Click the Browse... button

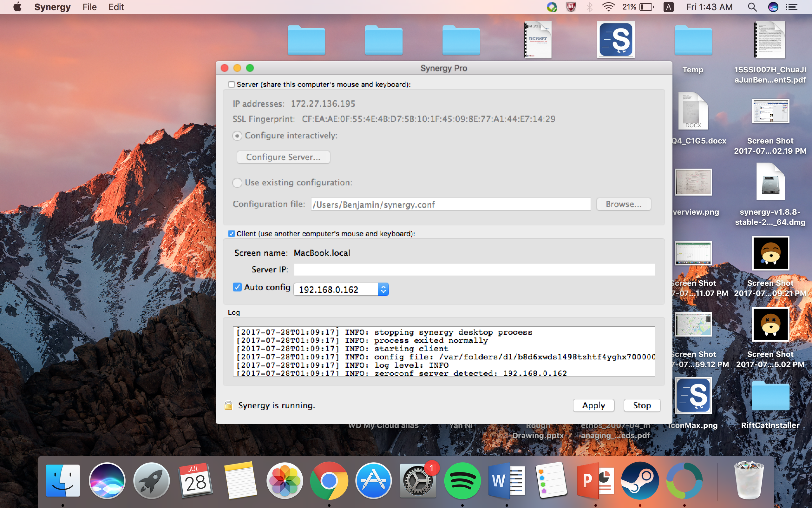point(623,204)
